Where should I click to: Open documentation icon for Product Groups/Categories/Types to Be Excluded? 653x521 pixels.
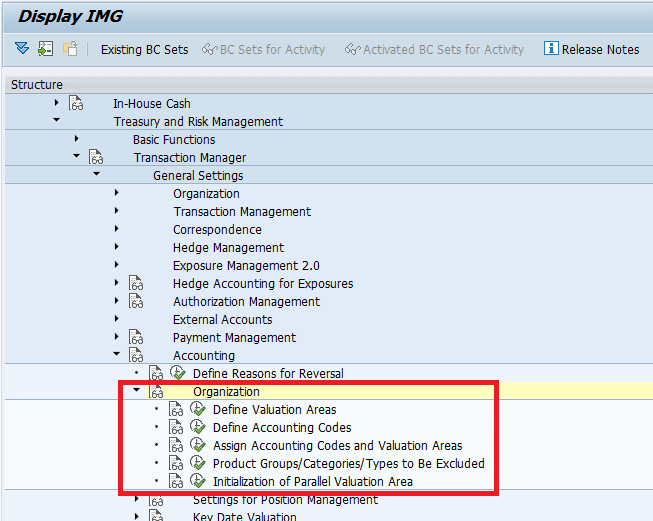pos(177,464)
